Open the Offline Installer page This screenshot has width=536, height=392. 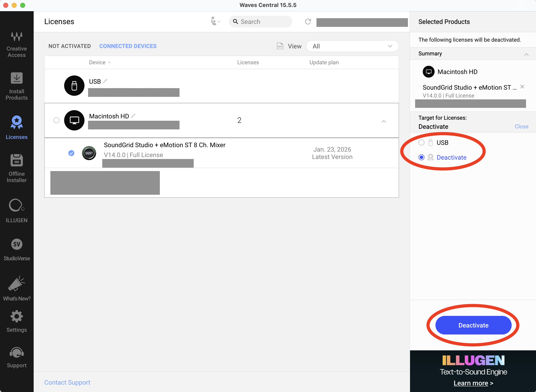17,168
